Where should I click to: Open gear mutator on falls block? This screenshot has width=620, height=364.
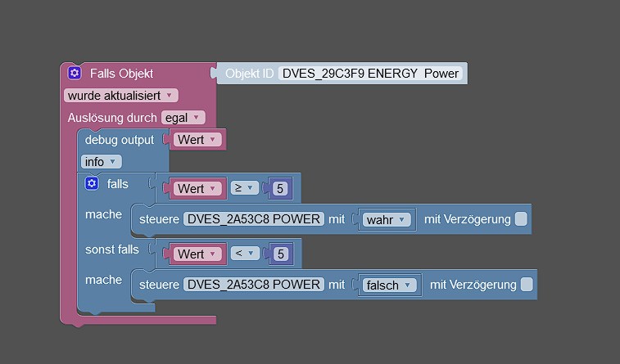point(92,183)
